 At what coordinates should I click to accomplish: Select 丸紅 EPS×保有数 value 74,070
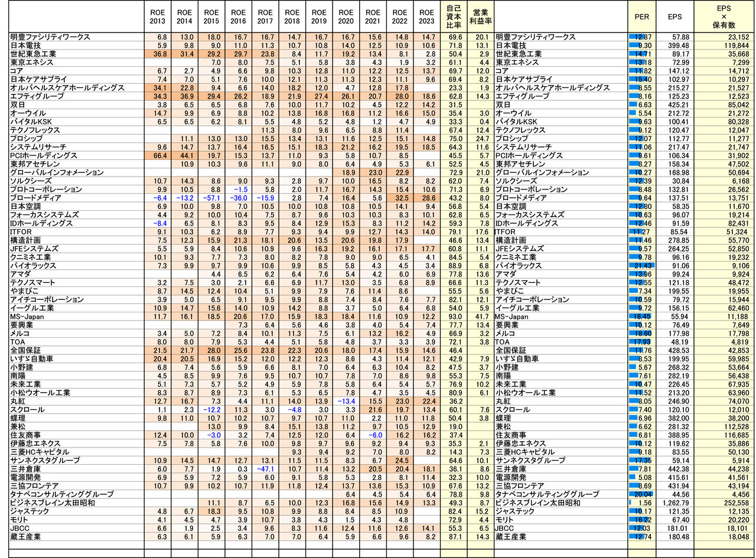pos(738,400)
